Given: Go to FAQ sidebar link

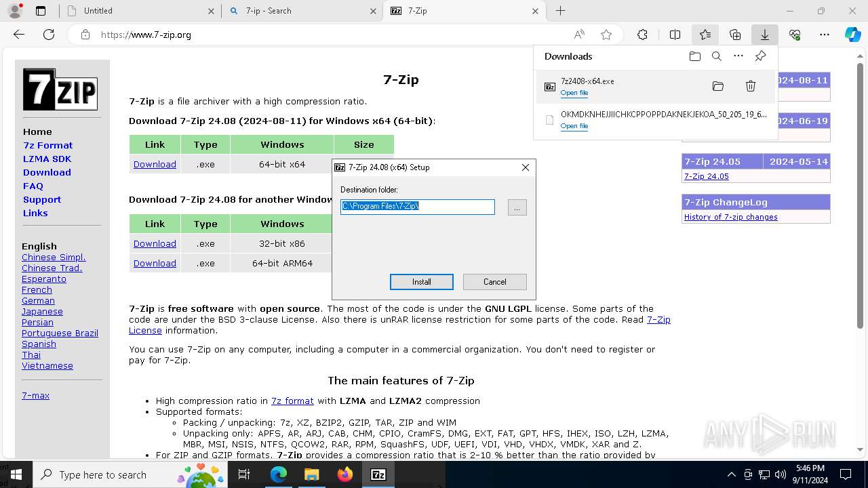Looking at the screenshot, I should click(x=33, y=186).
